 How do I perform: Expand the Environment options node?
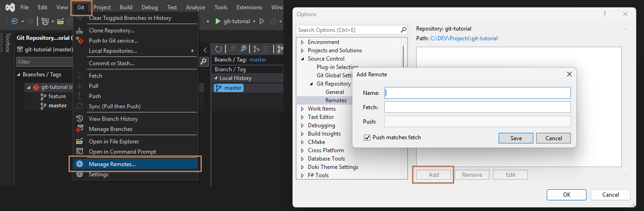[x=303, y=42]
